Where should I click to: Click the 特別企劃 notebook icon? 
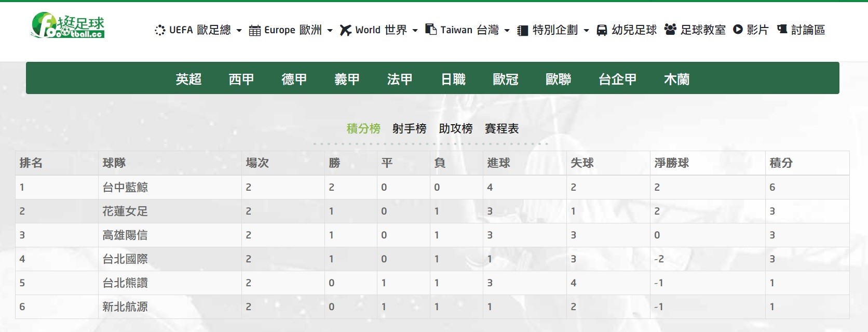[523, 31]
